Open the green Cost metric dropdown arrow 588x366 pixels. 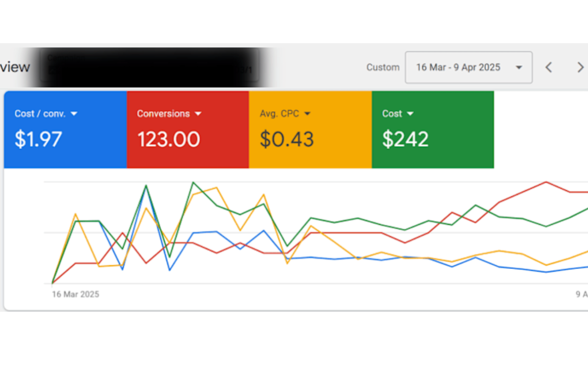coord(410,114)
